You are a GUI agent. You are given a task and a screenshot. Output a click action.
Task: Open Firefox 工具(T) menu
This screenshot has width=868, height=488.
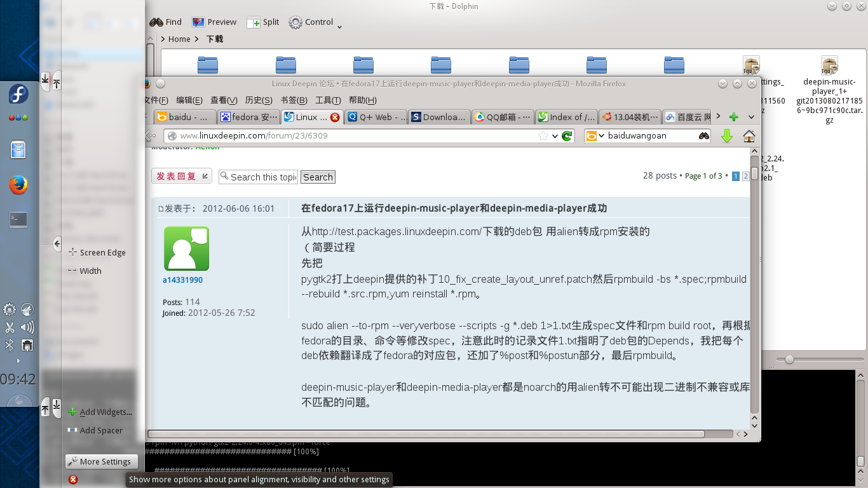point(328,100)
